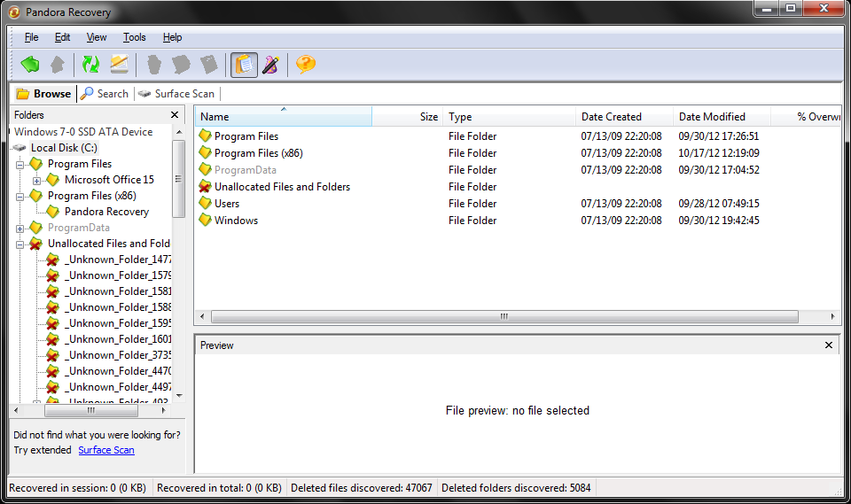Switch to the Browse tab
This screenshot has height=504, width=851.
click(44, 93)
